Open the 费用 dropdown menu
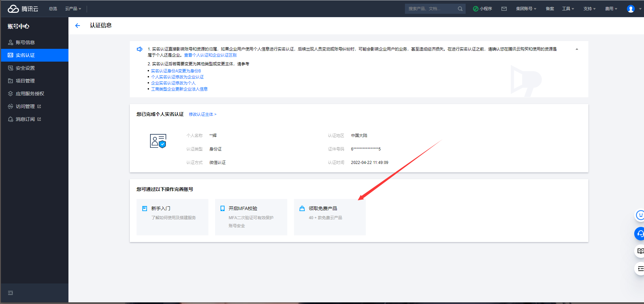 pyautogui.click(x=611, y=9)
